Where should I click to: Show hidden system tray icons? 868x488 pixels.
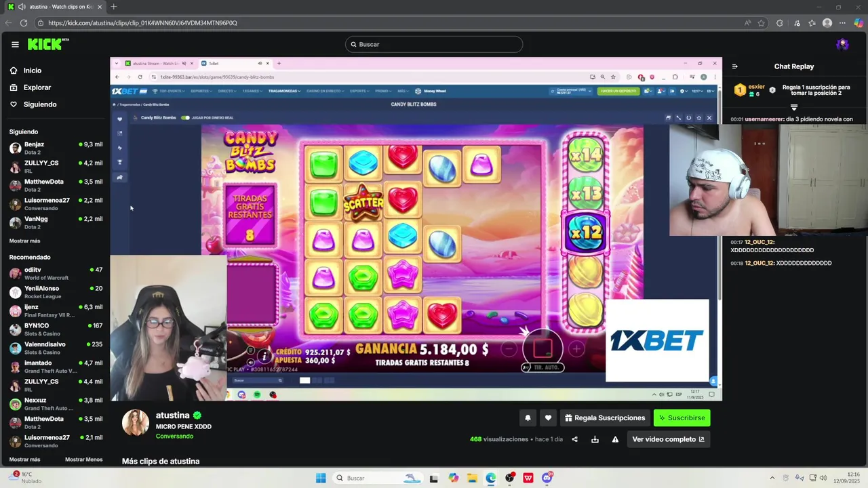coord(772,478)
